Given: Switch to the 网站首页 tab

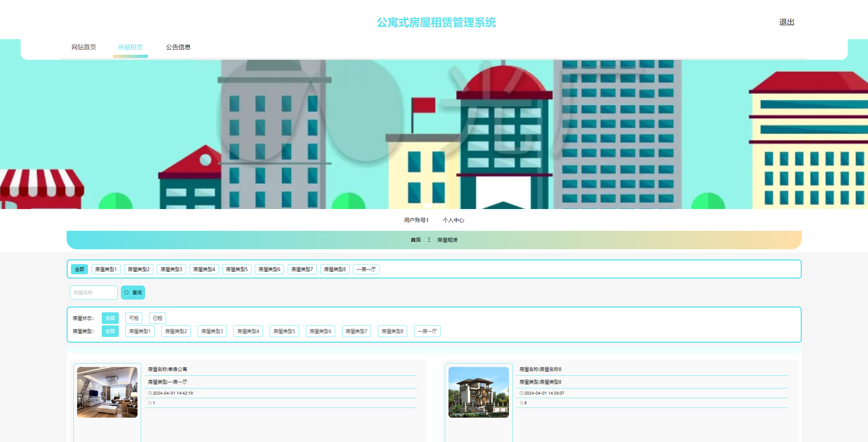Looking at the screenshot, I should point(83,47).
